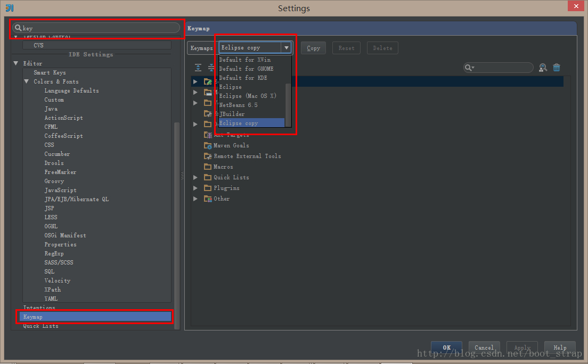
Task: Select Groovy color settings
Action: tap(54, 181)
